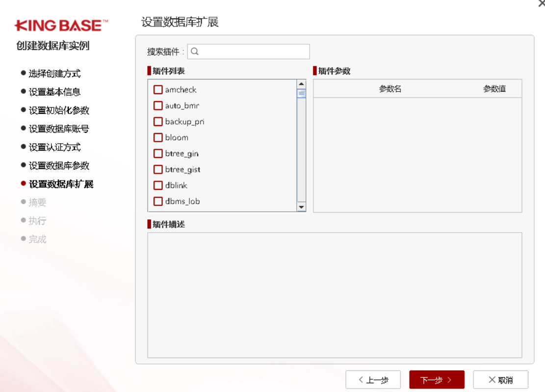
Task: Click the plugin list scrollbar thumb
Action: [x=301, y=93]
